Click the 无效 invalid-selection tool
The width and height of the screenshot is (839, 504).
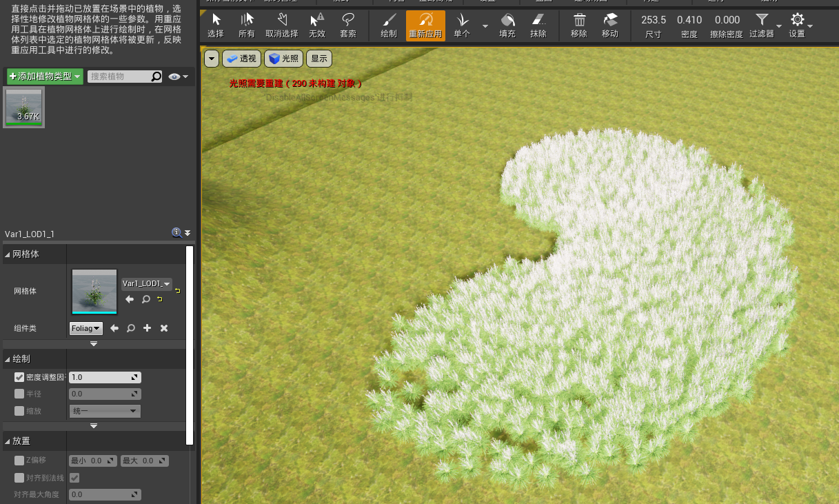[317, 26]
